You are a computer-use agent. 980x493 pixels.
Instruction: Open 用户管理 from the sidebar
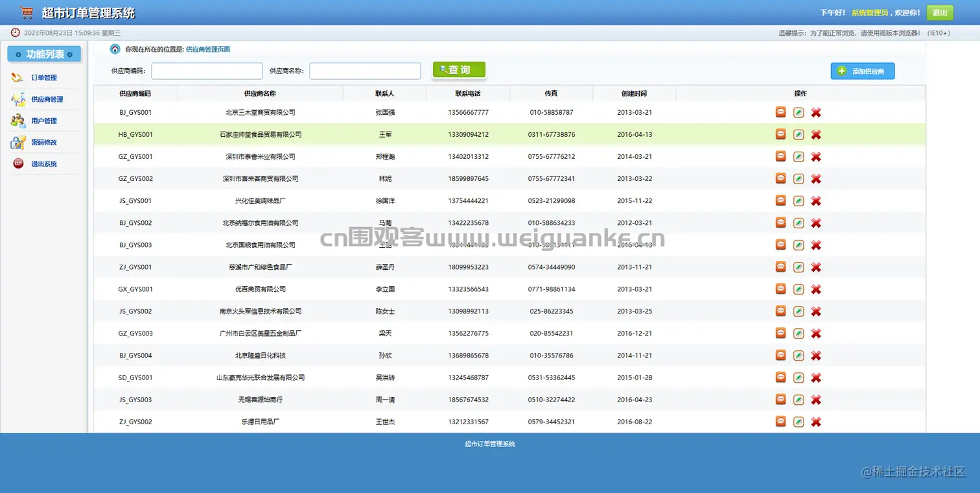(x=44, y=121)
